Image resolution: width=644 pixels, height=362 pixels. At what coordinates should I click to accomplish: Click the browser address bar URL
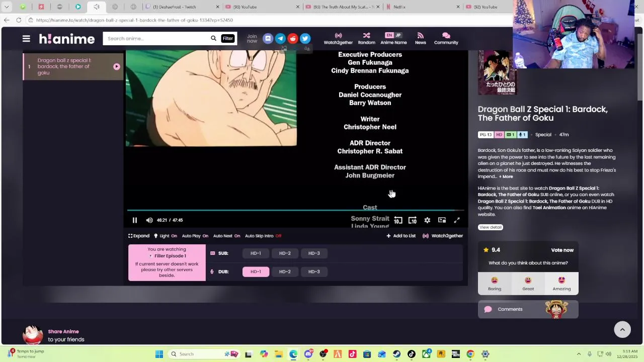pos(134,20)
